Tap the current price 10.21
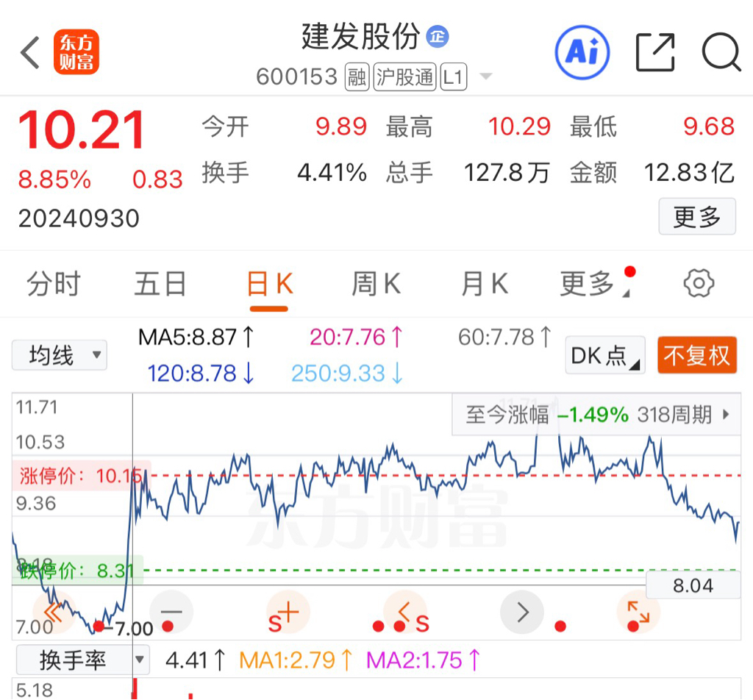This screenshot has height=700, width=753. click(81, 130)
